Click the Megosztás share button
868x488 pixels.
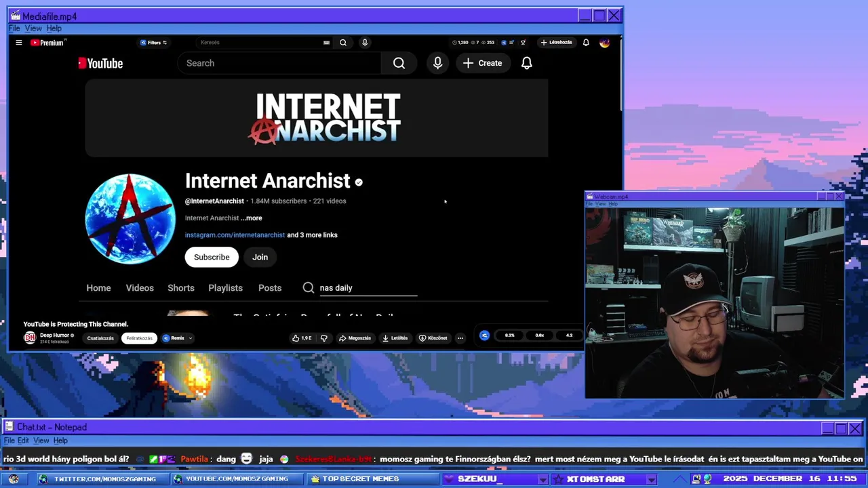[x=355, y=338]
